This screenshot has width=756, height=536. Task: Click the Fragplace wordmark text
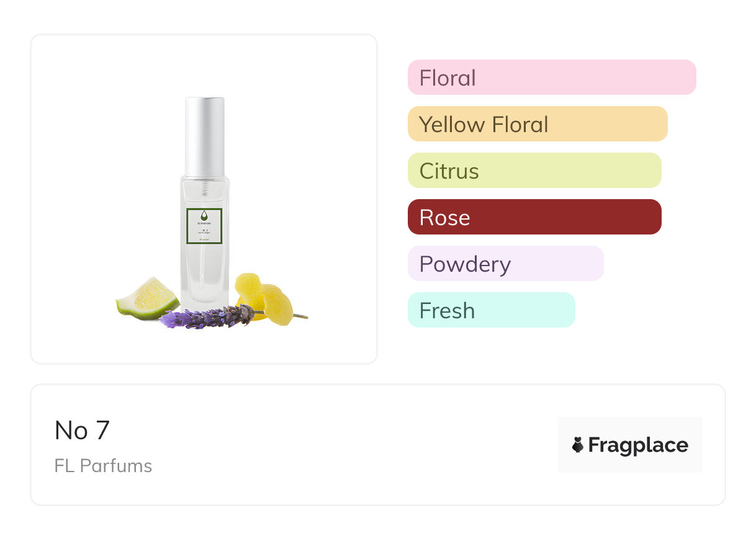click(638, 445)
